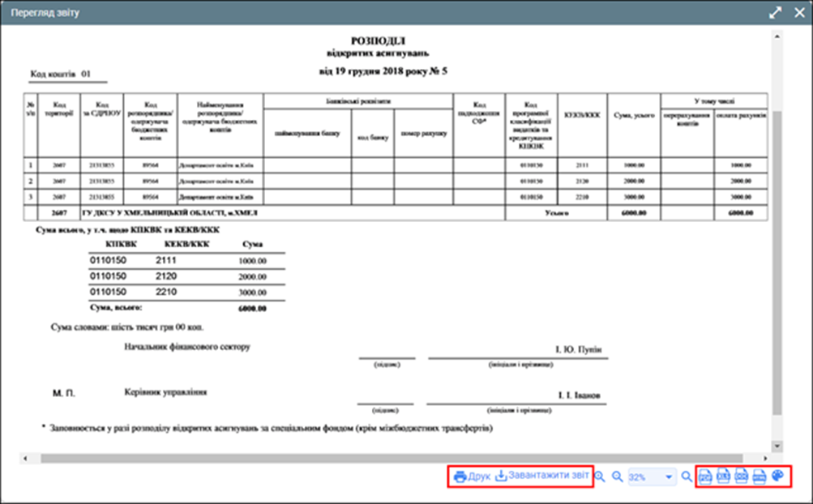
Task: Click the magnifier icon right of zoom dropdown
Action: pyautogui.click(x=687, y=477)
